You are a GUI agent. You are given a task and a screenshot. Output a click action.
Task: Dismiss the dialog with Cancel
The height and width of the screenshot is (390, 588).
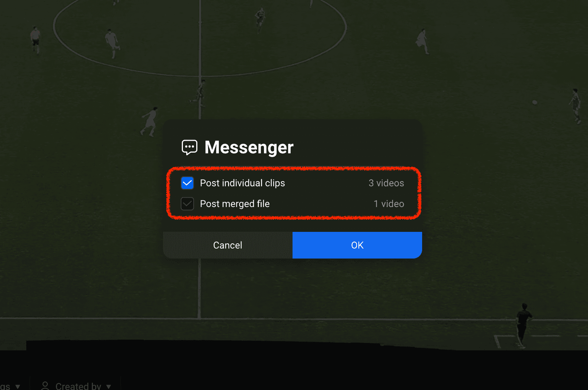228,245
